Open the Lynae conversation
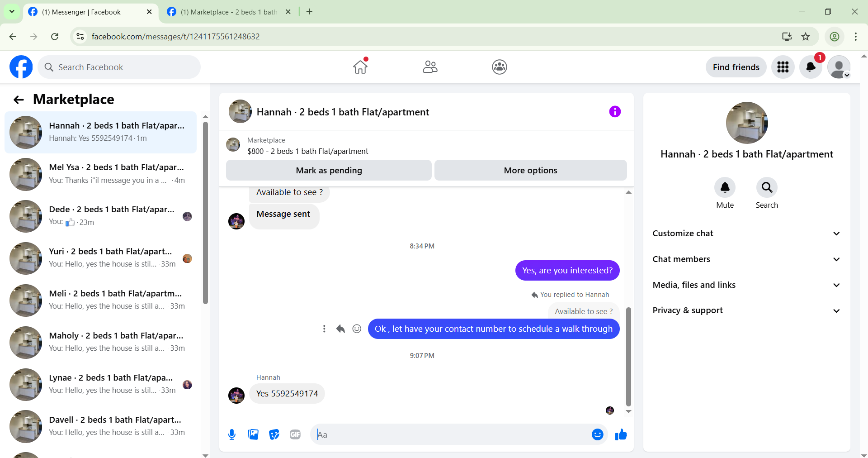 100,385
